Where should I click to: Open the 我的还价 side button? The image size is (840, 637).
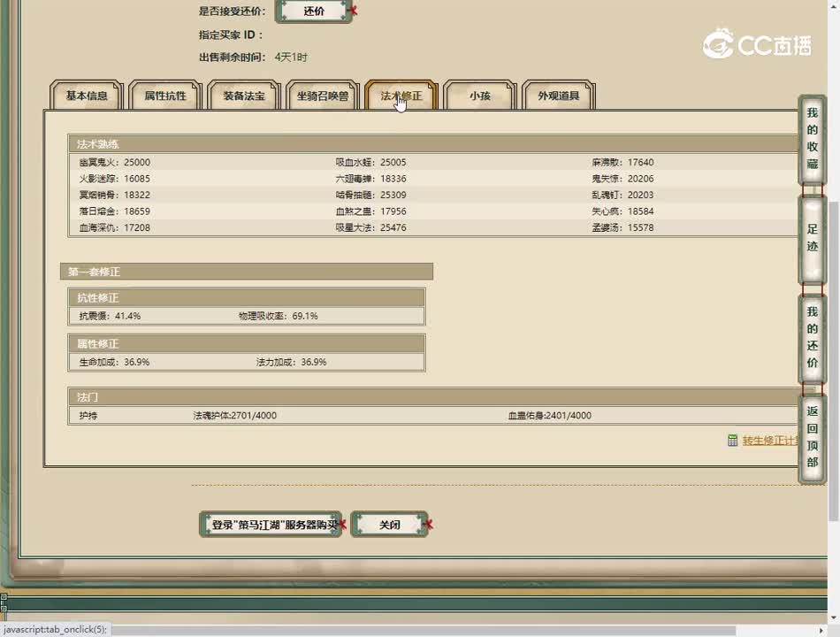(812, 337)
